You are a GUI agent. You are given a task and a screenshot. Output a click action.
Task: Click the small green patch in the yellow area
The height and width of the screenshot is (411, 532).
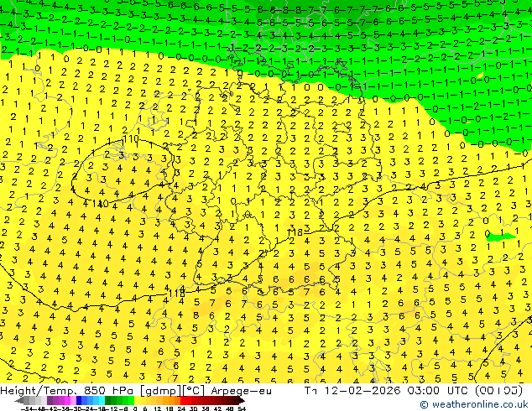(500, 237)
